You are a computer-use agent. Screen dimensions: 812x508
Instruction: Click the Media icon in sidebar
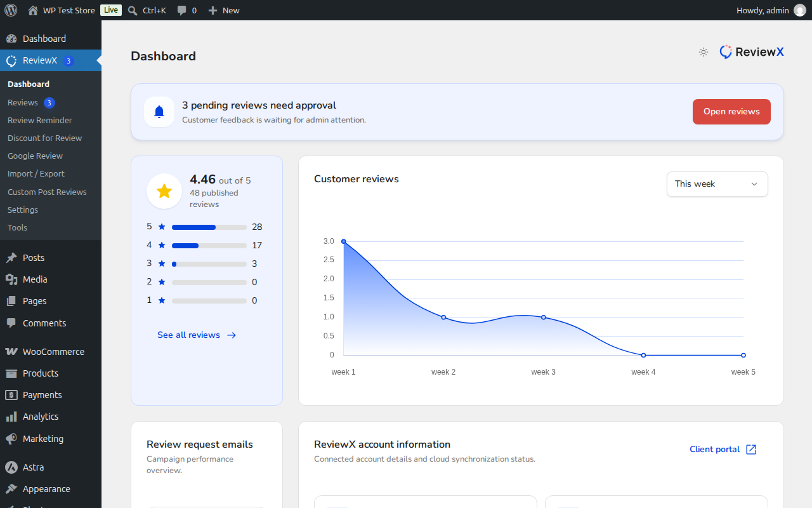tap(11, 279)
